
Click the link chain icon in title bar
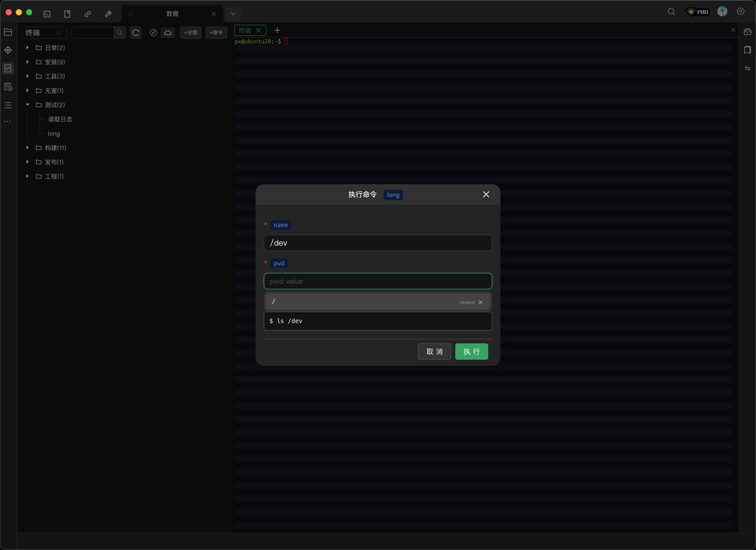tap(88, 14)
